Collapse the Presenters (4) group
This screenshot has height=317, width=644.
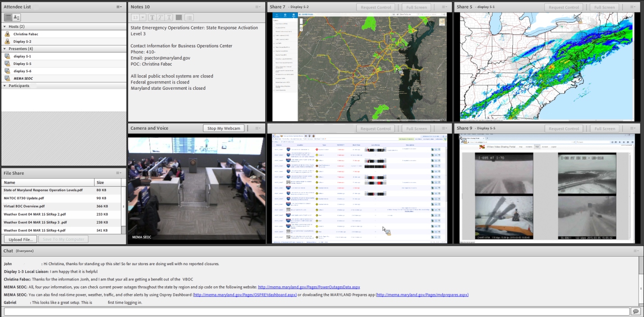coord(5,49)
